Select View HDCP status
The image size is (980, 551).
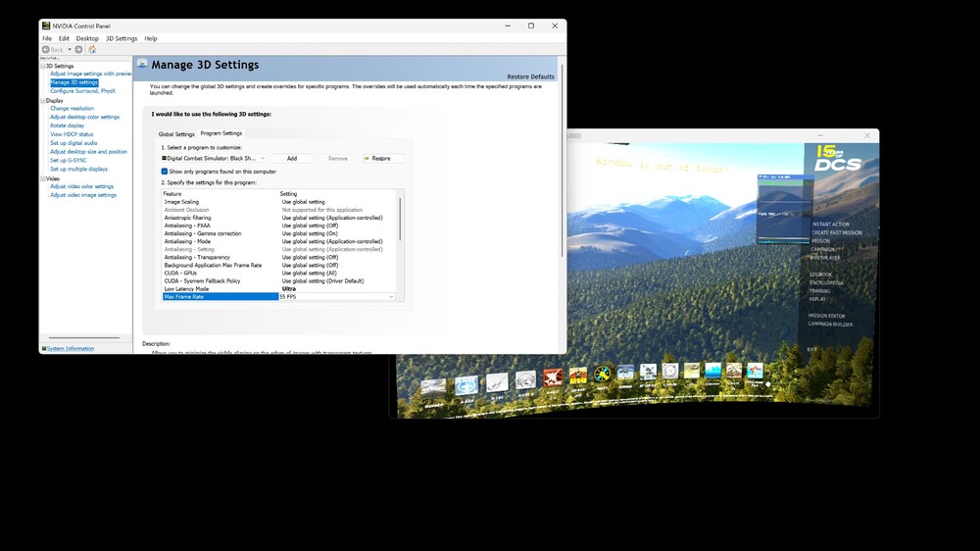point(72,134)
